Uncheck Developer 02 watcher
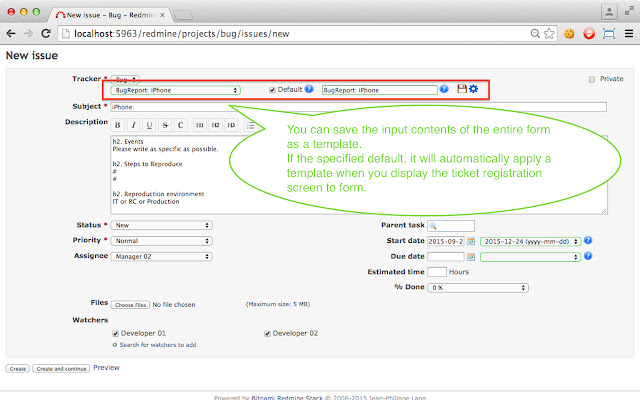The width and height of the screenshot is (640, 400). coord(267,333)
